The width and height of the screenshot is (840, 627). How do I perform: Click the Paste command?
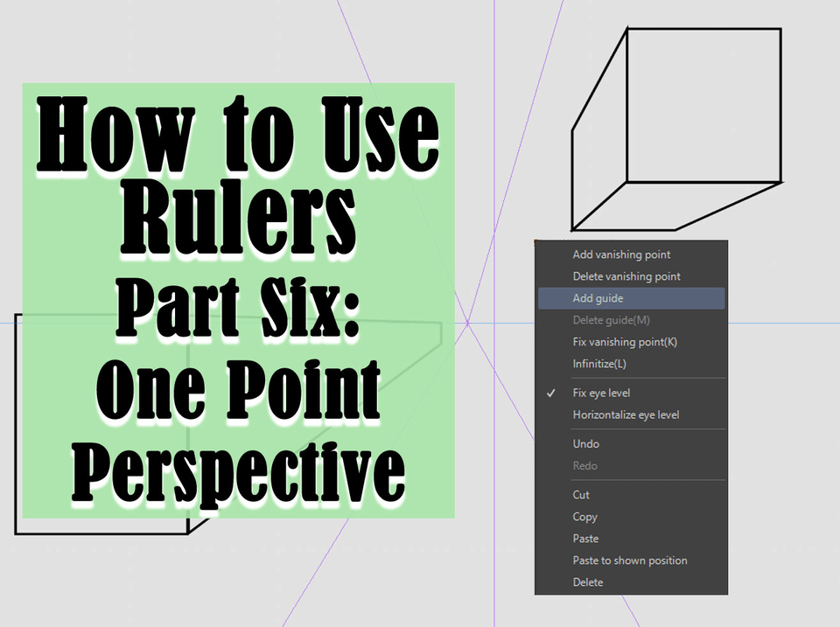[x=584, y=539]
